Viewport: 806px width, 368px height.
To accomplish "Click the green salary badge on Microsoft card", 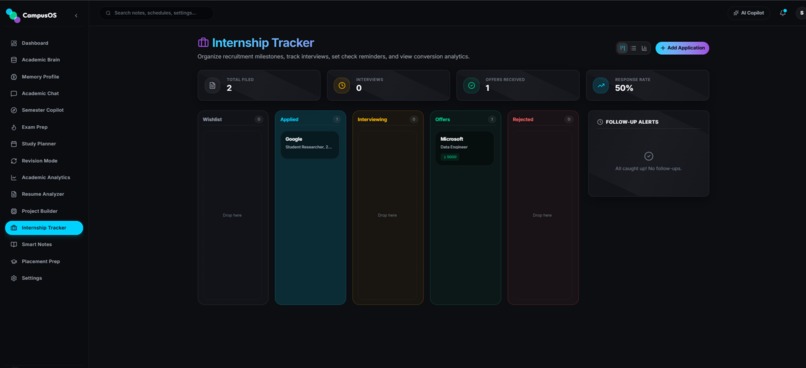I will (450, 157).
